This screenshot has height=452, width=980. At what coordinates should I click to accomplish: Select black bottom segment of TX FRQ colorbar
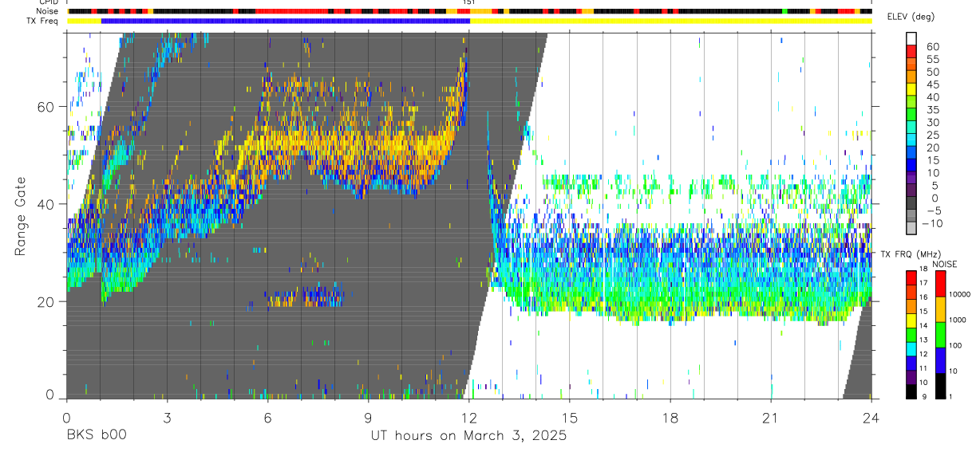[911, 391]
